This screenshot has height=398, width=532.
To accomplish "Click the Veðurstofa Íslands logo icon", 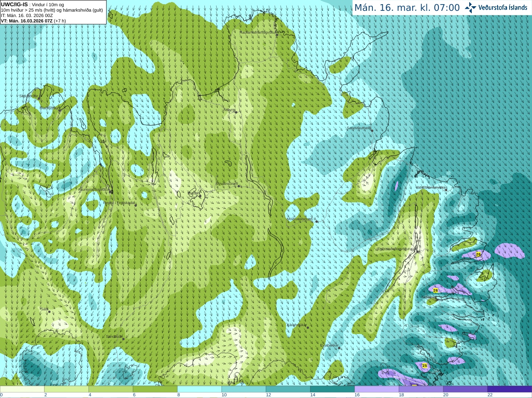I will click(470, 7).
